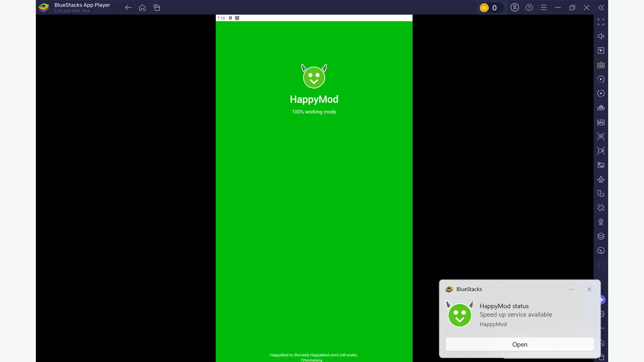Click the eco mode speedometer icon
644x362 pixels.
coord(601,251)
